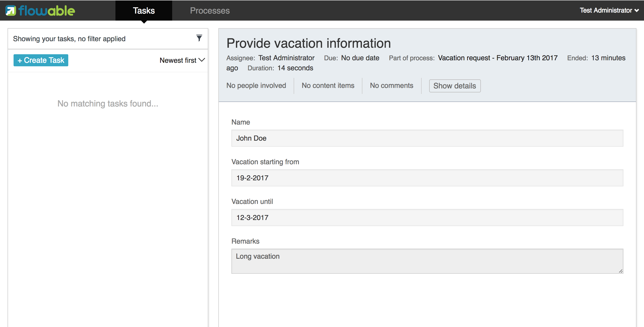Open the Vacation request - February 13th 2017 process link

(498, 58)
